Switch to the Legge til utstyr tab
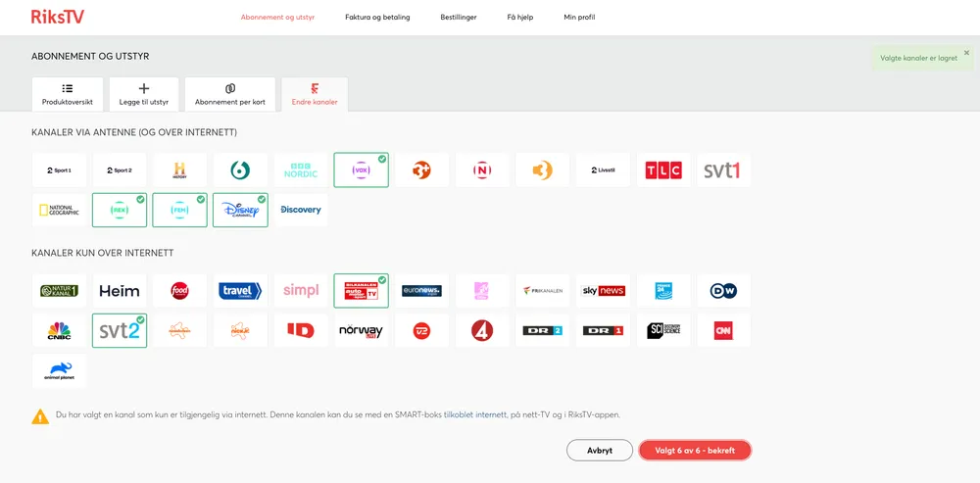Screen dimensions: 980x483 [144, 94]
